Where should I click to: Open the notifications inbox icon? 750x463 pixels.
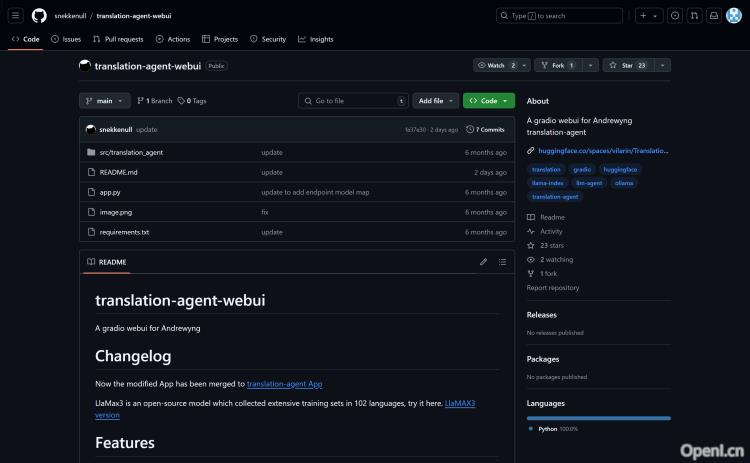[713, 16]
